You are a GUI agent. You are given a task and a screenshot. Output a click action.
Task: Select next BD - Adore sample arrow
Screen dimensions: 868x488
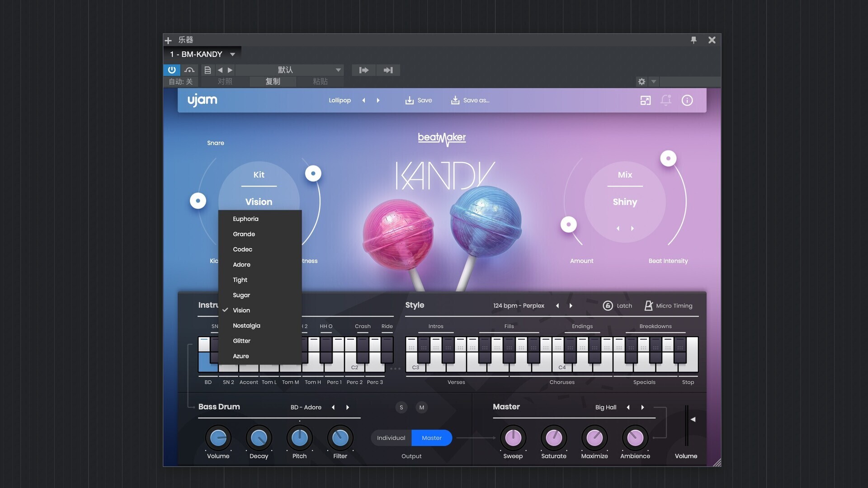pos(348,408)
